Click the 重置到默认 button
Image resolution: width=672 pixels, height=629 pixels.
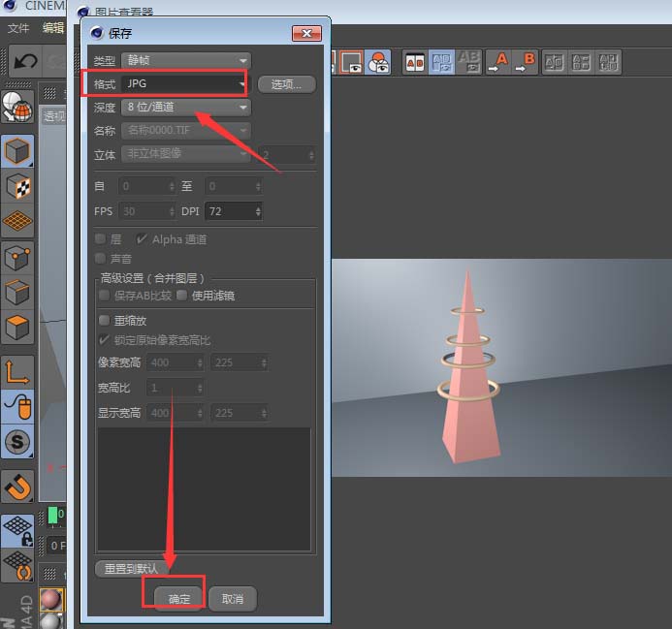click(132, 569)
